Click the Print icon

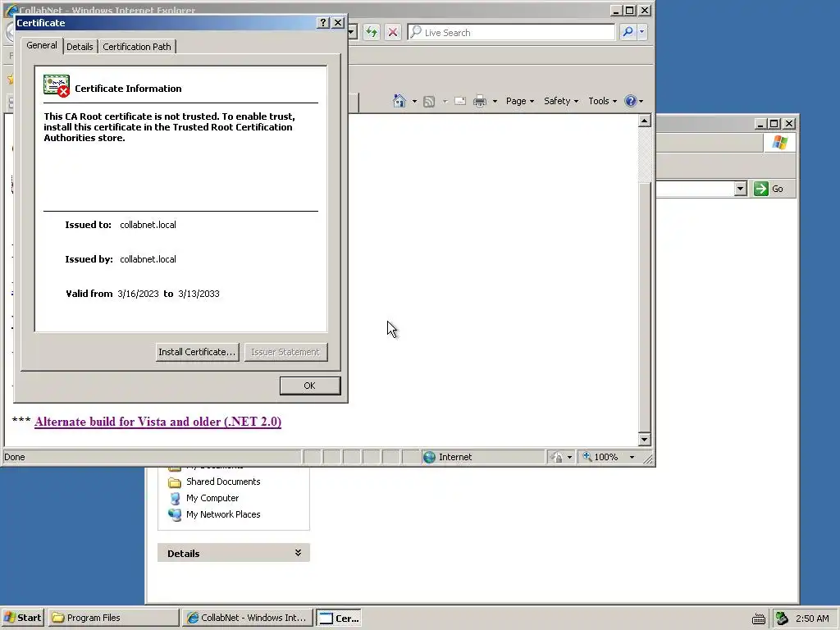pos(480,101)
